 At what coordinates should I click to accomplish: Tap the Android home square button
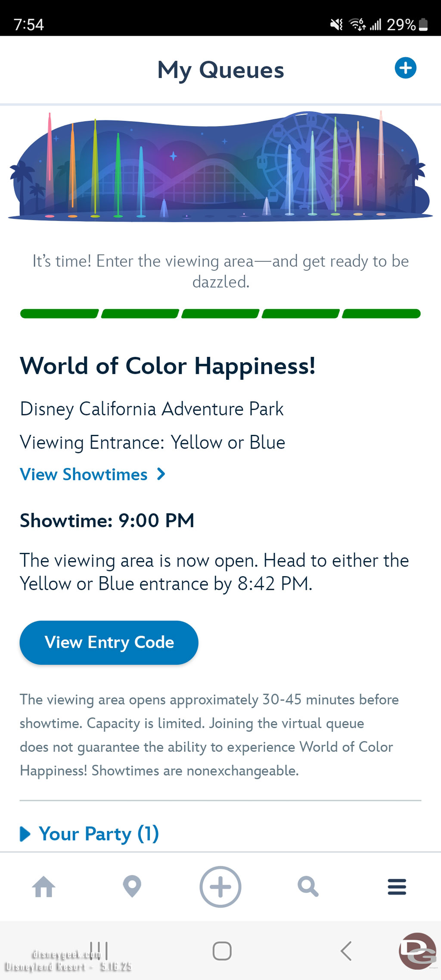[222, 951]
